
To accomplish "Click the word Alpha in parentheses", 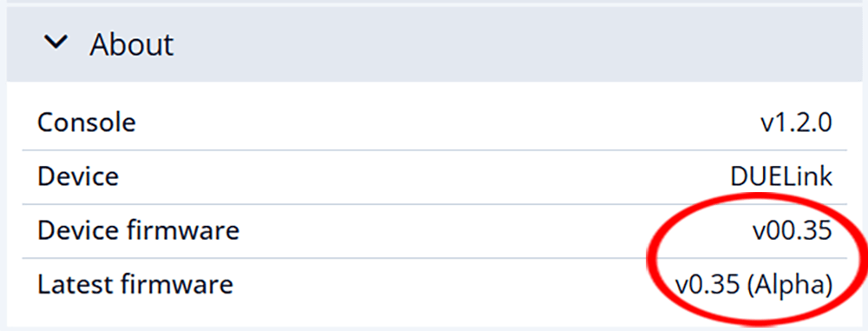I will pos(789,284).
